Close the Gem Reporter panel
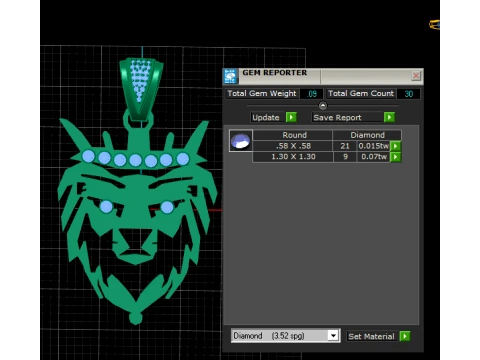This screenshot has width=480, height=360. (x=416, y=76)
